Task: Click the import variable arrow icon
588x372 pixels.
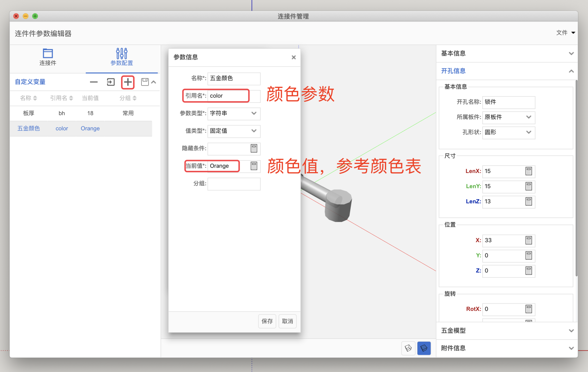Action: pos(111,82)
